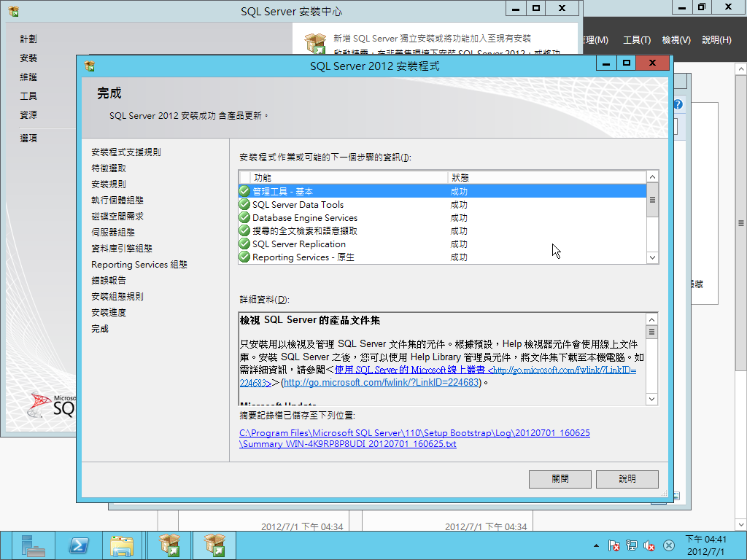Launch PowerShell from the taskbar
This screenshot has height=560, width=747.
(x=79, y=545)
